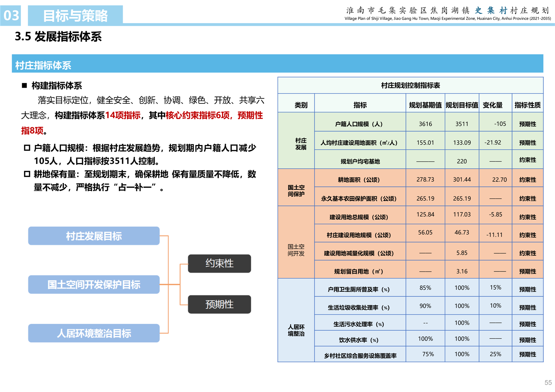The image size is (555, 392).
Task: Click the 指标性质 column header
Action: point(527,105)
